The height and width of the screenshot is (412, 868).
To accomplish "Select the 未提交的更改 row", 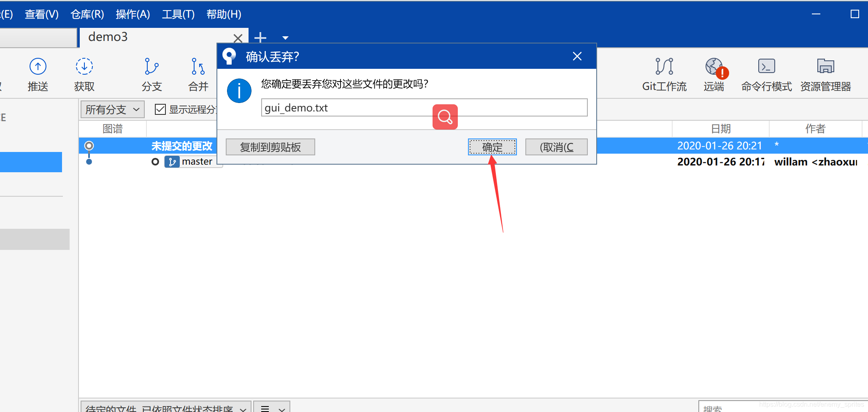I will click(x=181, y=146).
